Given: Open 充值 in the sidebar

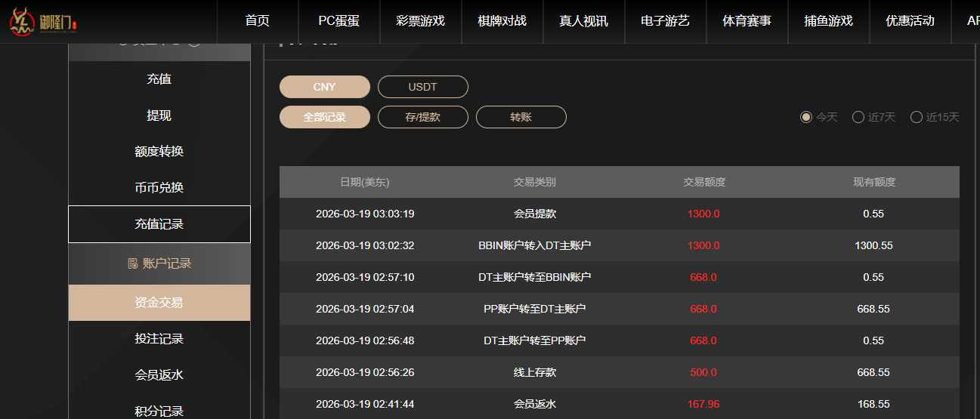Looking at the screenshot, I should [x=159, y=79].
